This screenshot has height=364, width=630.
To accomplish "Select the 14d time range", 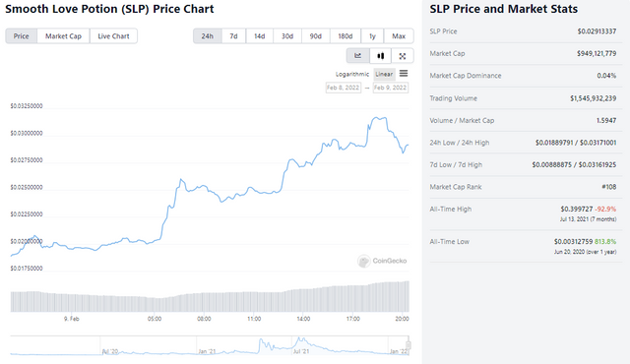I will coord(260,36).
